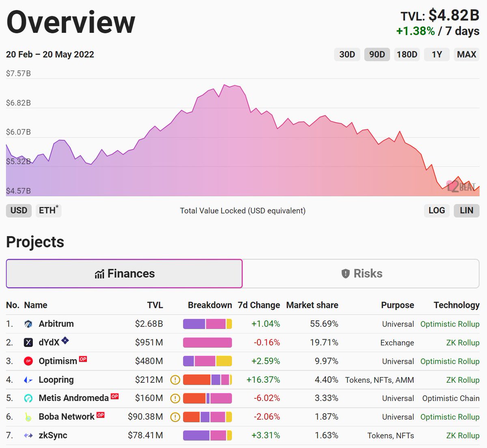Click Arbitrum's TVL breakdown bar

point(207,324)
